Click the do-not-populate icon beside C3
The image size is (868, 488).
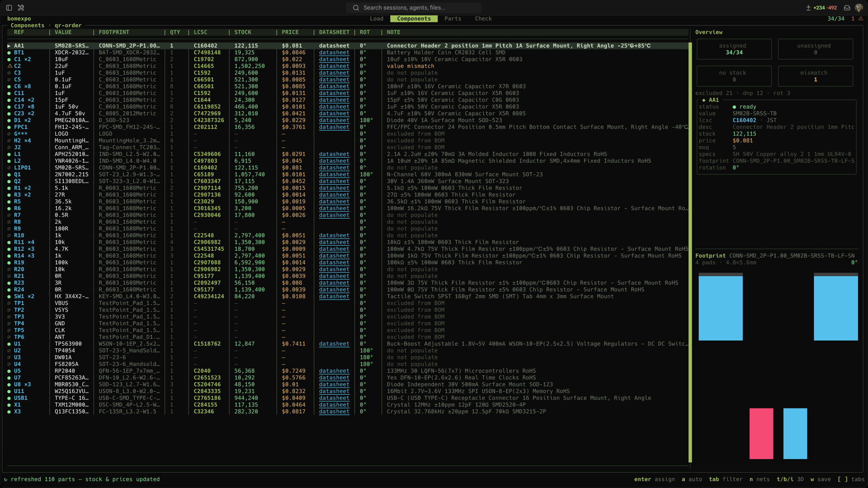pos(9,73)
